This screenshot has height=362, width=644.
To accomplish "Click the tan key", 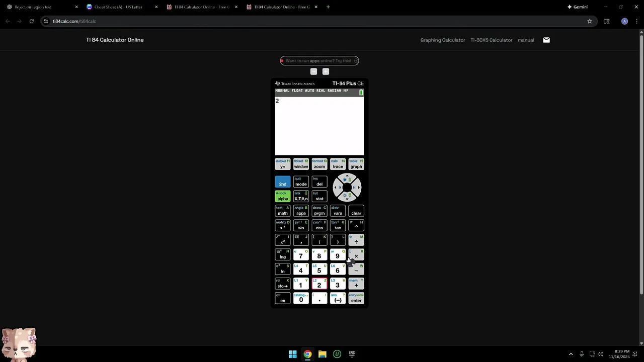I will pos(338,226).
